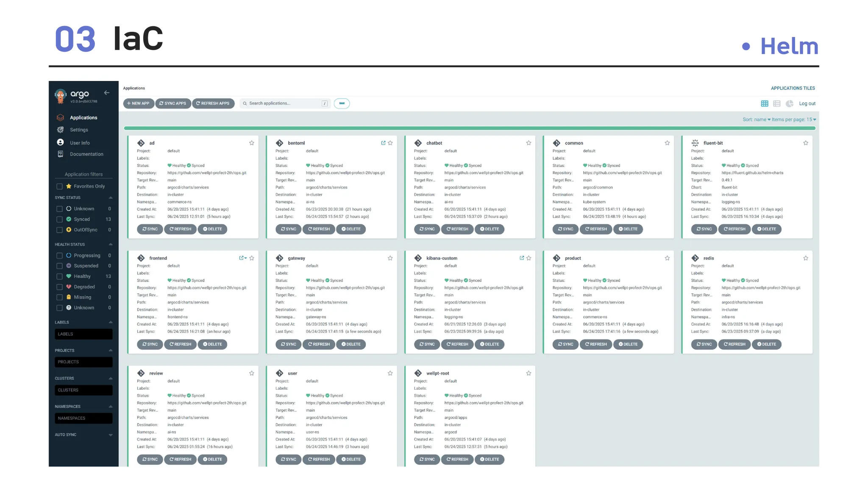Image resolution: width=868 pixels, height=488 pixels.
Task: Check the Missing health filter
Action: click(59, 297)
